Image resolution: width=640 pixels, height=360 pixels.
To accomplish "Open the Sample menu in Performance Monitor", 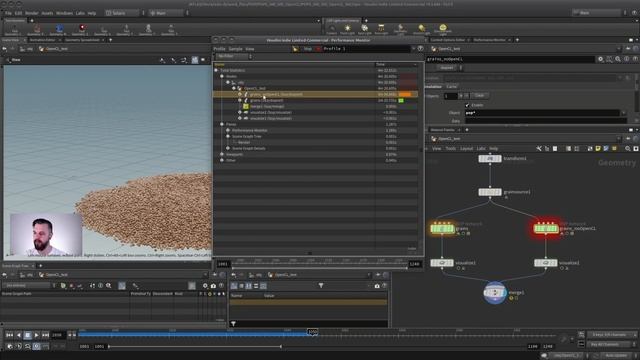I will click(236, 49).
